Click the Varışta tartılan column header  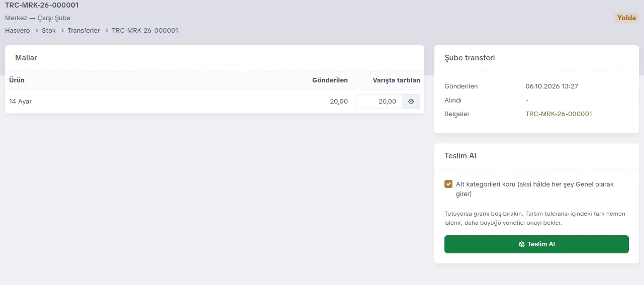coord(396,80)
